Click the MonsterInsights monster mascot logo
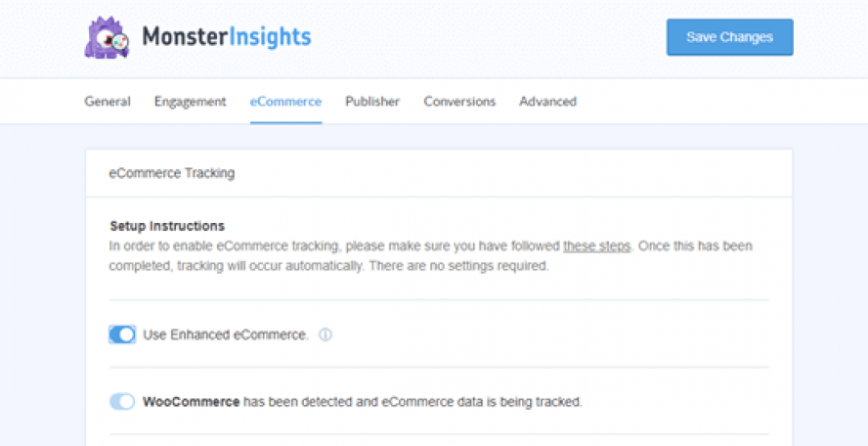Screen dimensions: 868x446 tap(107, 37)
